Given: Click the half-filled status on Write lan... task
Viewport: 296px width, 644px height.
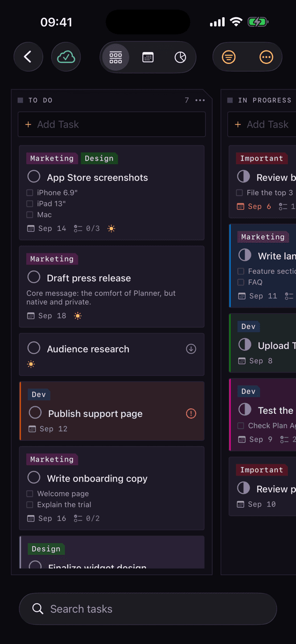Looking at the screenshot, I should click(x=245, y=255).
